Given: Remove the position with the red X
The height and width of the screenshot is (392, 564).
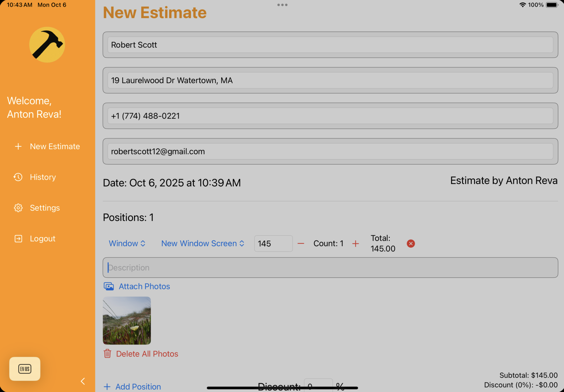Looking at the screenshot, I should click(411, 244).
